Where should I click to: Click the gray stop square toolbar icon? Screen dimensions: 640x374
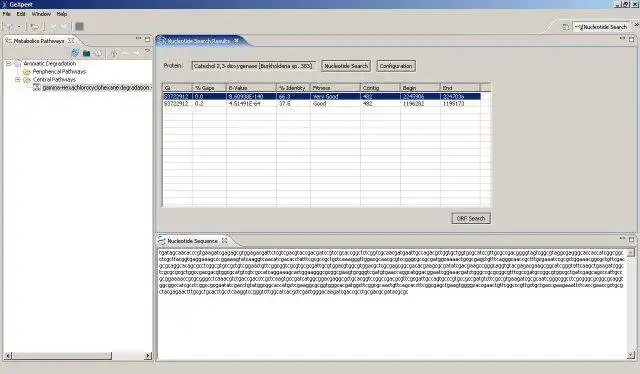click(79, 27)
